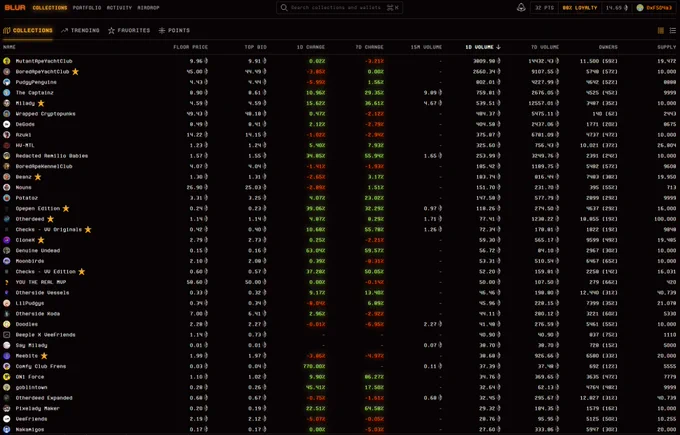Sort by the 7D Volume column

544,47
